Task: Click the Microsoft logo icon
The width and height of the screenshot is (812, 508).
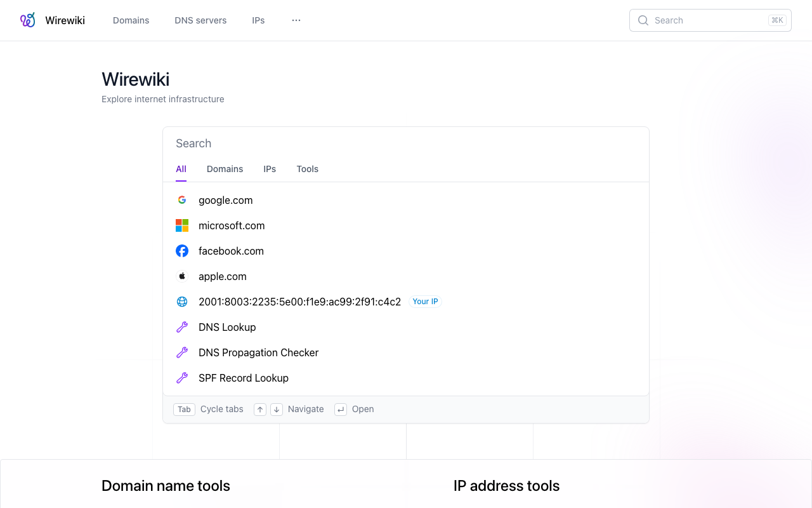Action: point(182,225)
